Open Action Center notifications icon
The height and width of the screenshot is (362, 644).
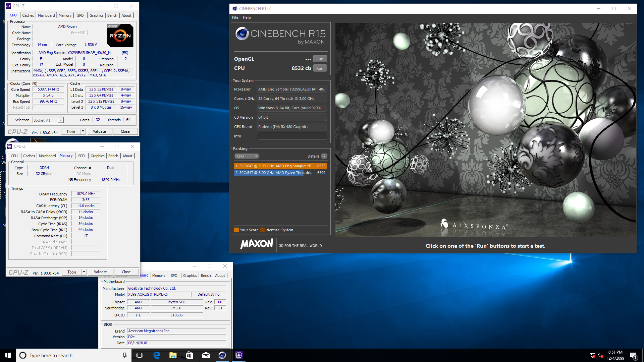[633, 355]
